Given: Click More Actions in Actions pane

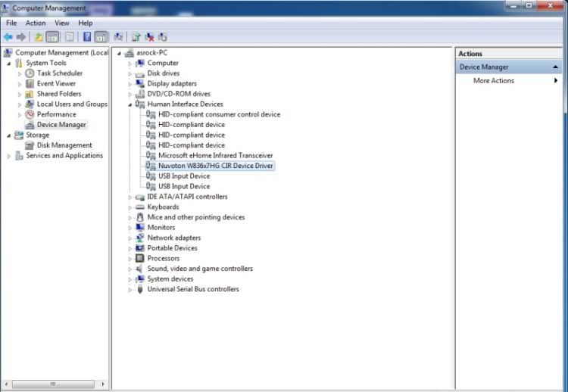Looking at the screenshot, I should coord(493,81).
